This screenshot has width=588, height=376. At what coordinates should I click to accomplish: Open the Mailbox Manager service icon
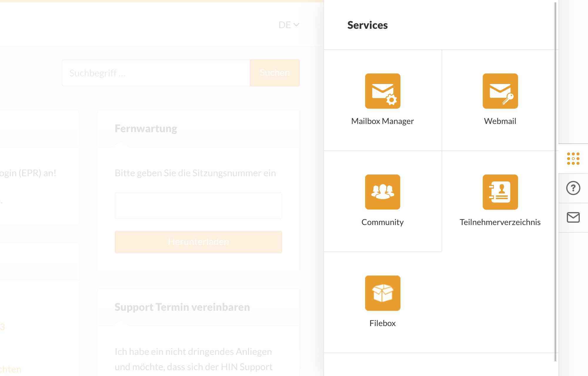click(382, 91)
